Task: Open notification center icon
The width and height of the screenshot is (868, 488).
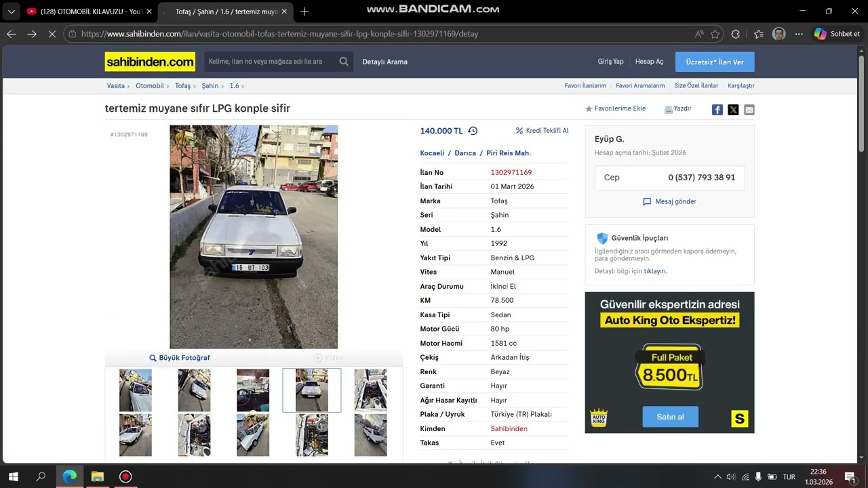Action: 850,477
